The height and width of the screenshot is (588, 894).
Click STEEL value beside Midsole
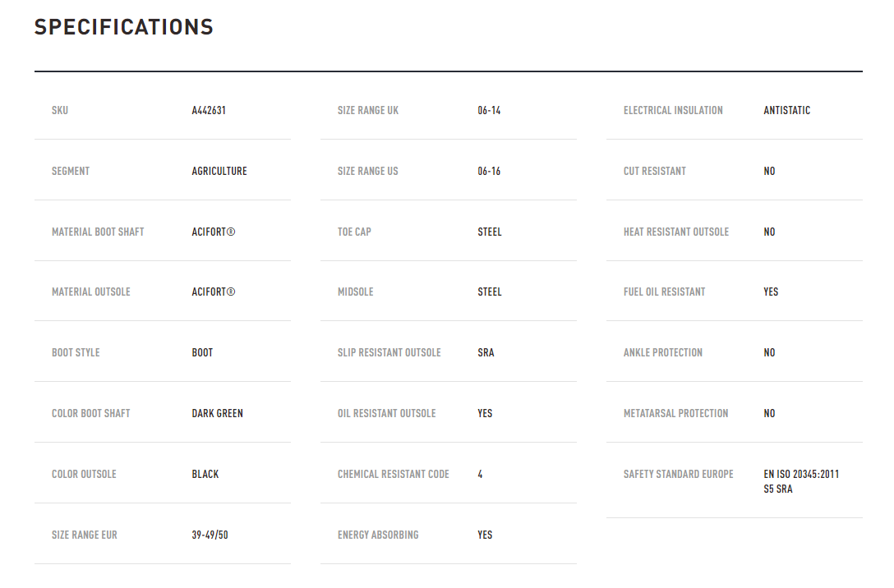tap(490, 292)
